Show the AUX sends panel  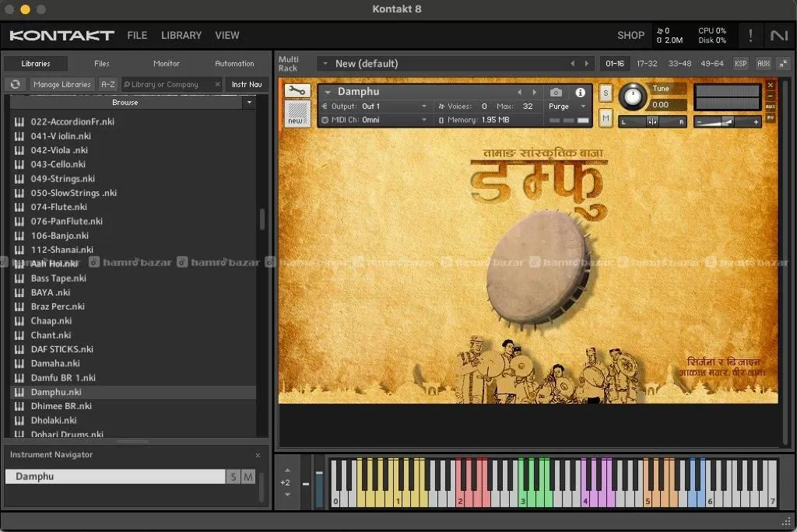click(763, 64)
